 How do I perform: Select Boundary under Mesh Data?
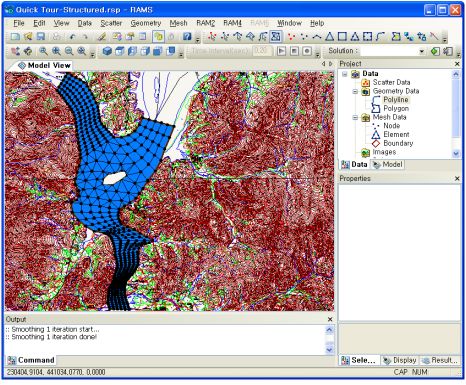point(398,143)
